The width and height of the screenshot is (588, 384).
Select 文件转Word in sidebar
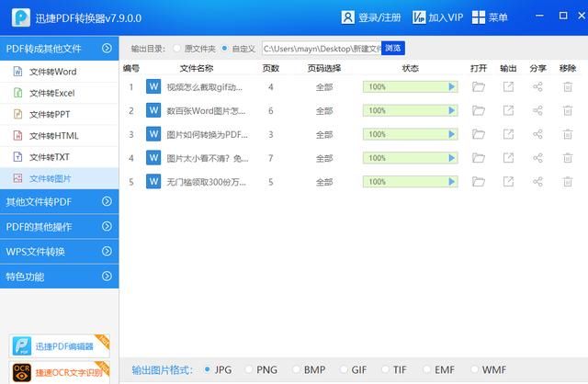coord(59,72)
